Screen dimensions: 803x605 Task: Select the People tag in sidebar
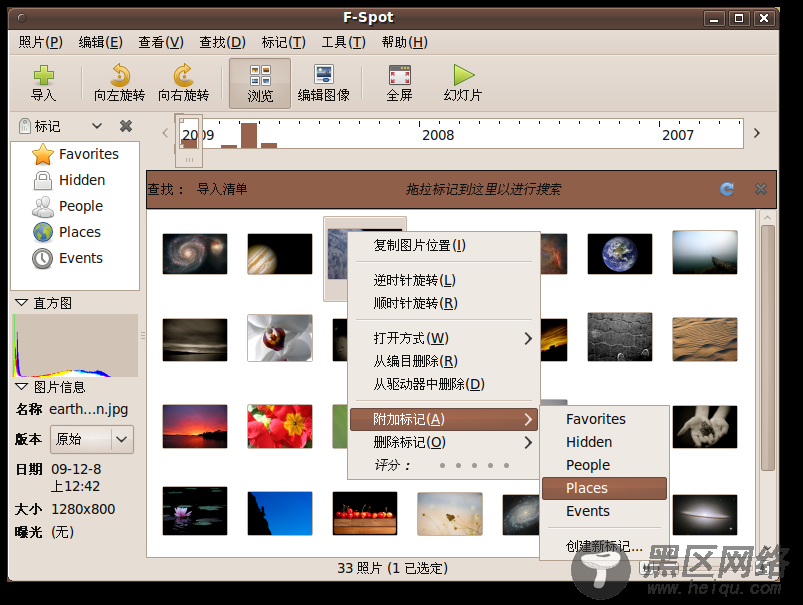(68, 206)
